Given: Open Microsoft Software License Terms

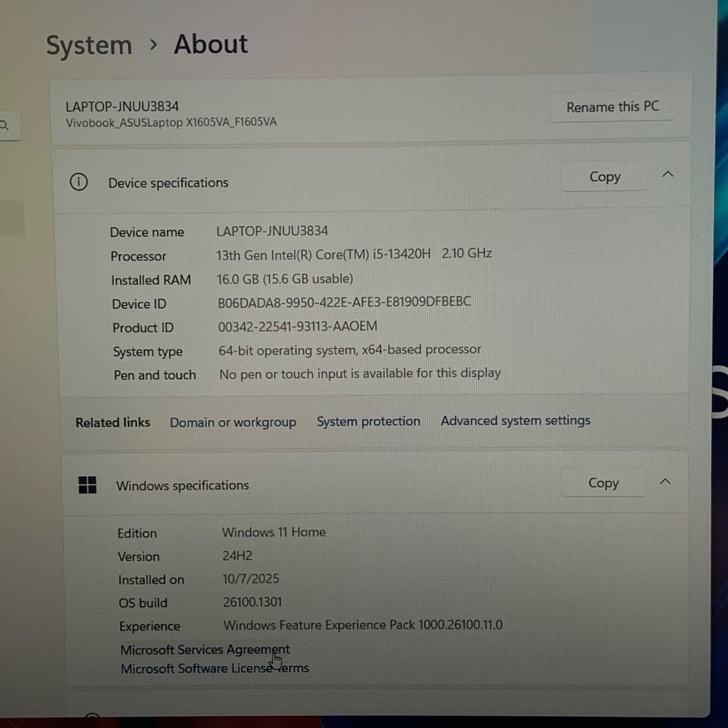Looking at the screenshot, I should click(215, 669).
